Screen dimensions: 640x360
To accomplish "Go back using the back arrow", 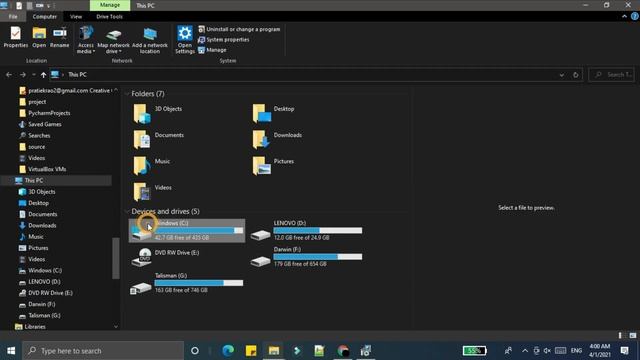I will click(x=9, y=75).
